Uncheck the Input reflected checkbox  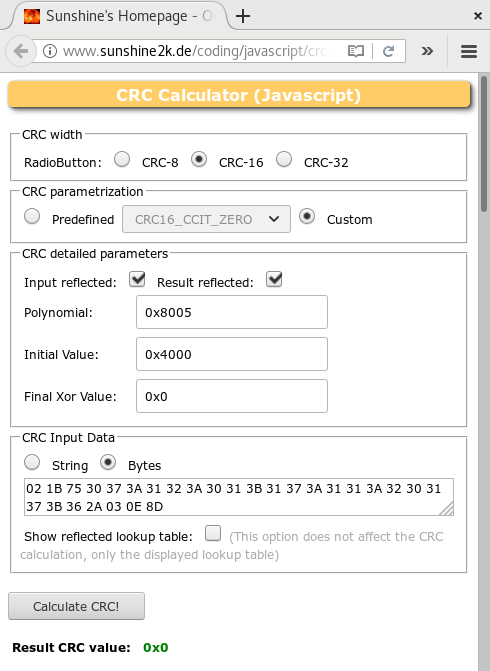[137, 279]
